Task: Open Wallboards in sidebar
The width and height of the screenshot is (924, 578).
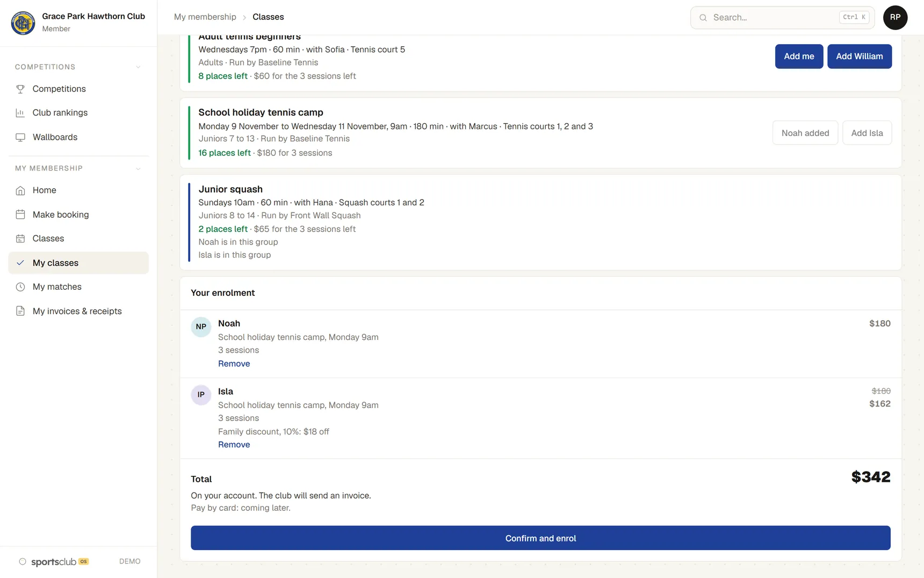Action: click(x=78, y=137)
